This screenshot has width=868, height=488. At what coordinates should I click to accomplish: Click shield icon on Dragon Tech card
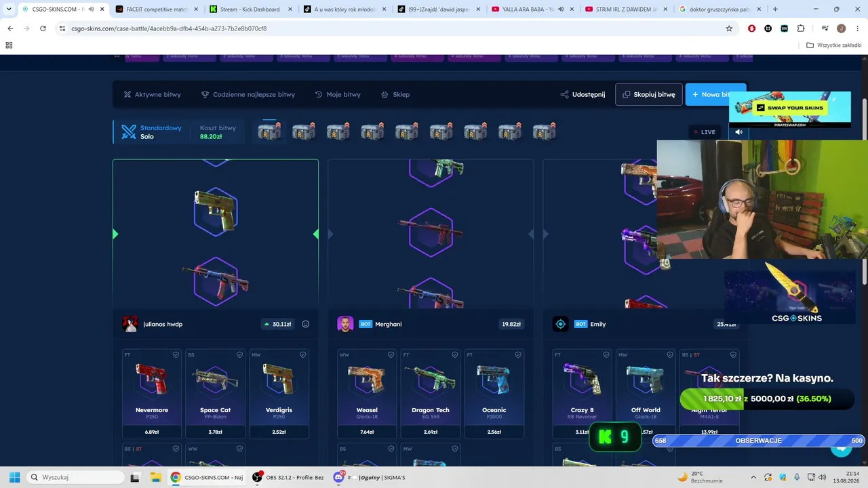pyautogui.click(x=454, y=354)
